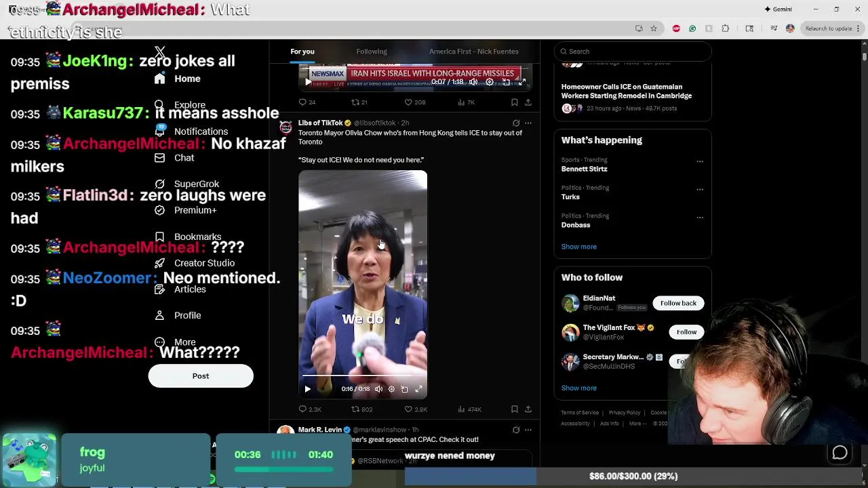Show more under What's happening
Screen dimensions: 868x488
[579, 247]
